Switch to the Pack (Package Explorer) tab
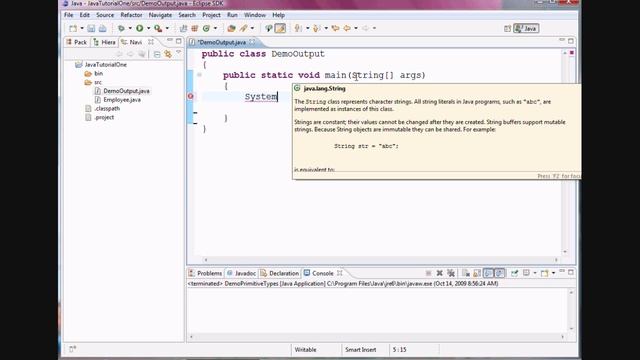The height and width of the screenshot is (360, 640). pos(76,42)
